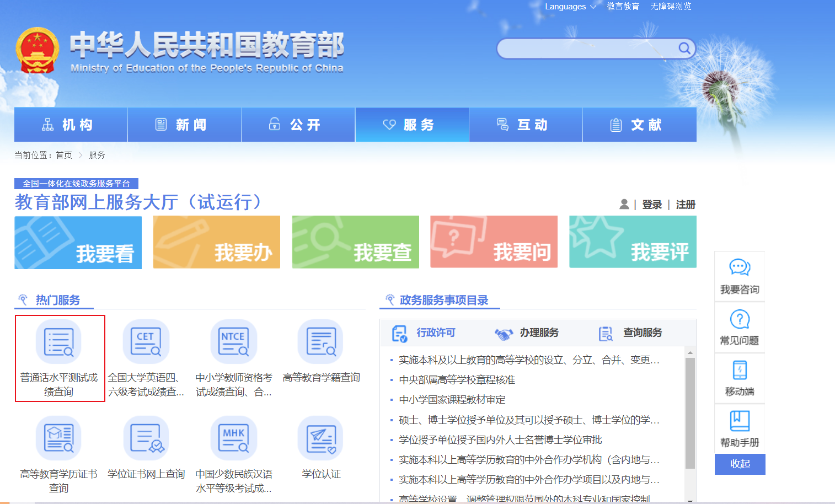Open the Languages dropdown
This screenshot has width=835, height=504.
tap(570, 7)
